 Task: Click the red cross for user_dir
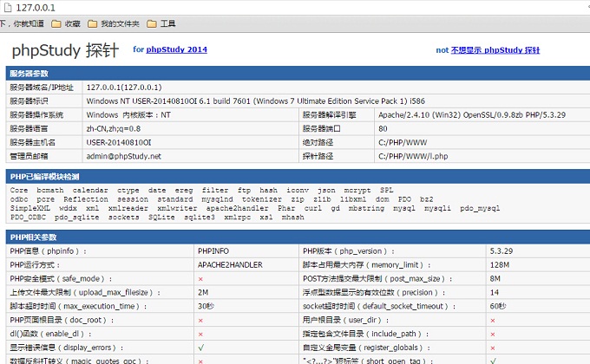click(493, 321)
